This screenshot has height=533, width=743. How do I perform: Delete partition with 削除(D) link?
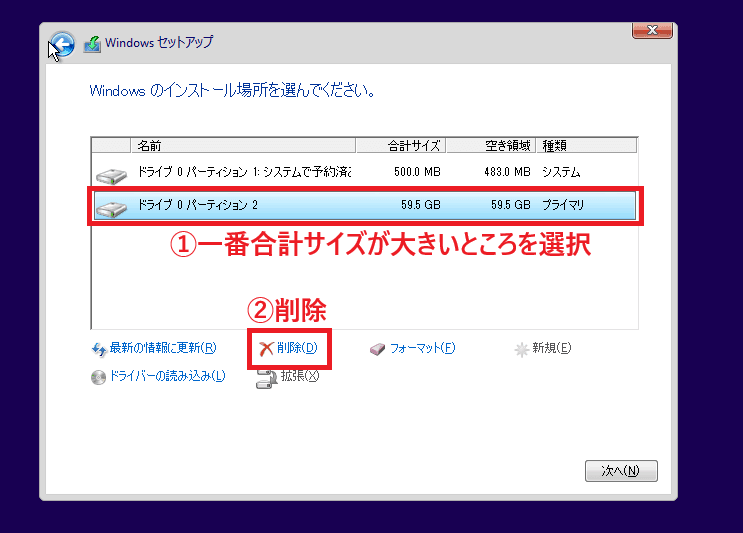[297, 348]
